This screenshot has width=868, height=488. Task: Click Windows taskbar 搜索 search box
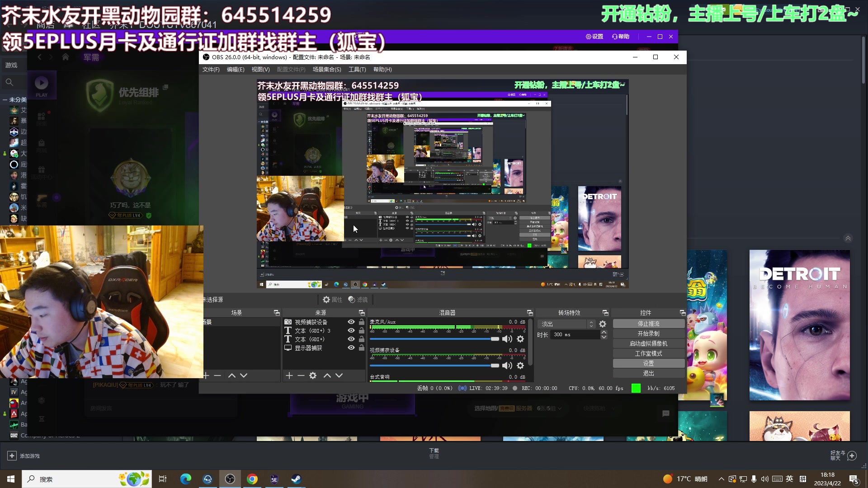point(87,479)
